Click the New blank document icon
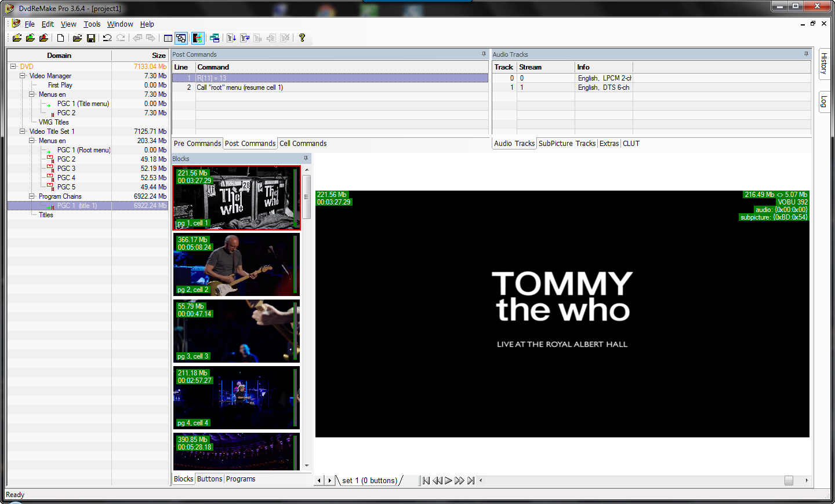This screenshot has height=504, width=835. pyautogui.click(x=60, y=38)
